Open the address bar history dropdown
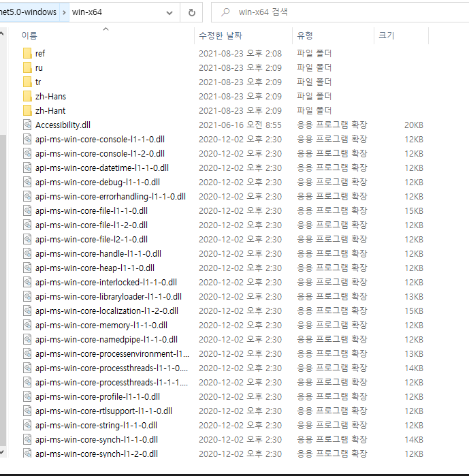This screenshot has height=476, width=469. click(x=169, y=13)
